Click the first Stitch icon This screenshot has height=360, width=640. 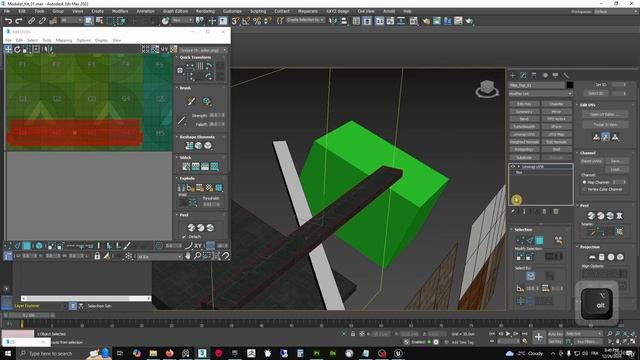coord(186,167)
